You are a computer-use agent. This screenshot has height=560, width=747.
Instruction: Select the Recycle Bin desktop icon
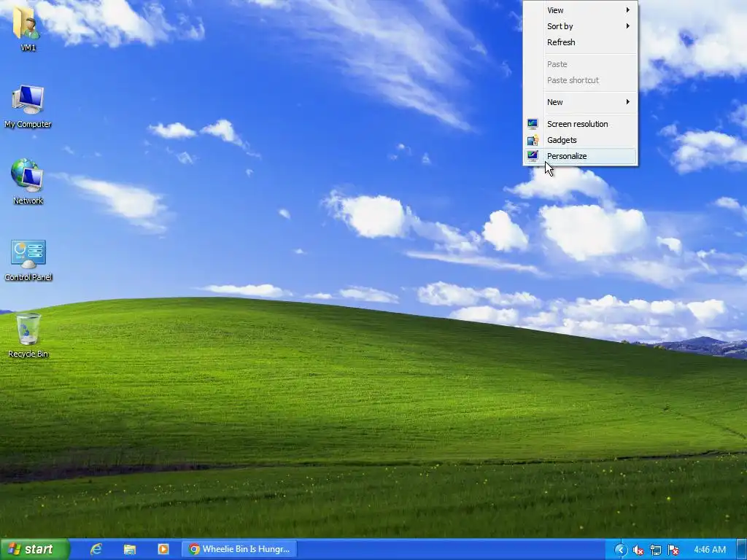point(28,335)
